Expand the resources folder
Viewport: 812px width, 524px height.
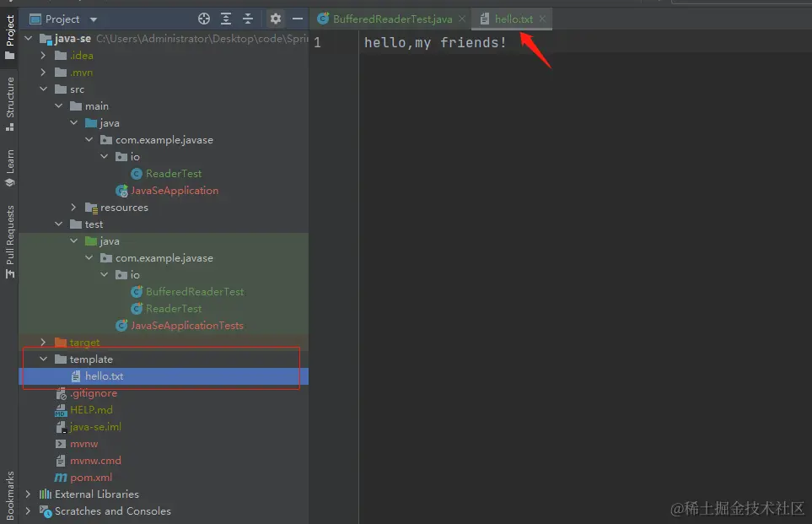[x=73, y=208]
